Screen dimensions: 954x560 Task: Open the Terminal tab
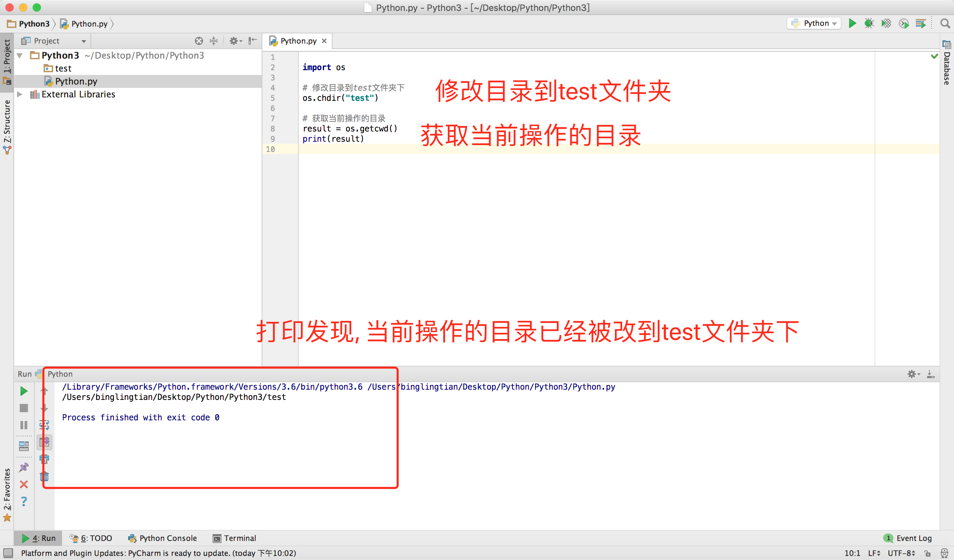click(235, 538)
